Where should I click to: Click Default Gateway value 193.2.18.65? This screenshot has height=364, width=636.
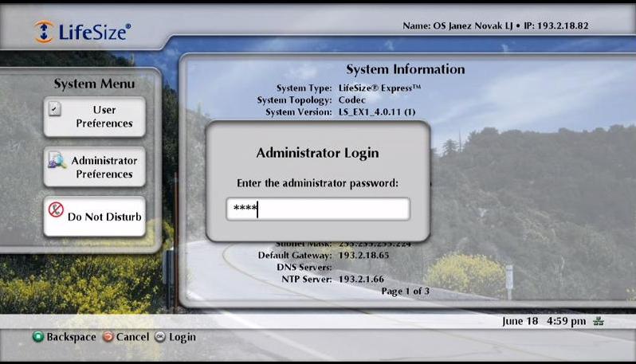tap(363, 256)
